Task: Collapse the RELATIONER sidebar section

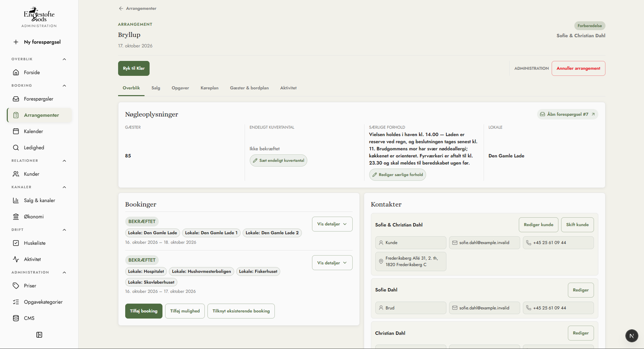Action: pyautogui.click(x=64, y=161)
